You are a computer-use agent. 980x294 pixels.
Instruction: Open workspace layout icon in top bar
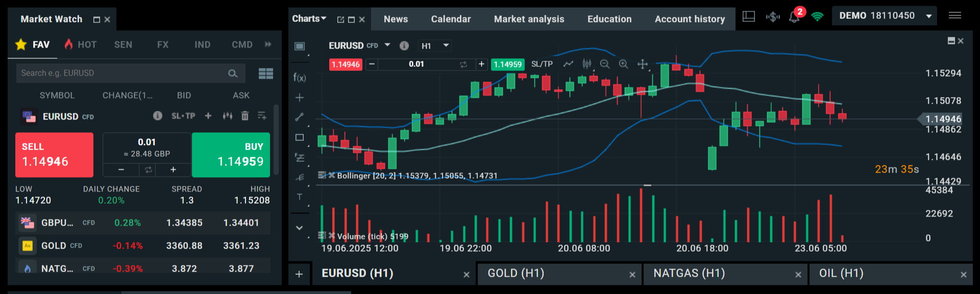(749, 17)
